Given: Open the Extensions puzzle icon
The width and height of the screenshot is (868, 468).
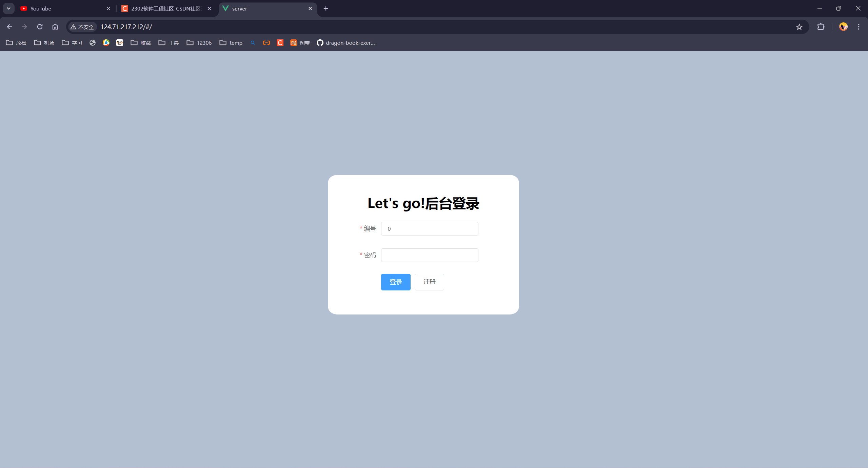Looking at the screenshot, I should (x=821, y=27).
